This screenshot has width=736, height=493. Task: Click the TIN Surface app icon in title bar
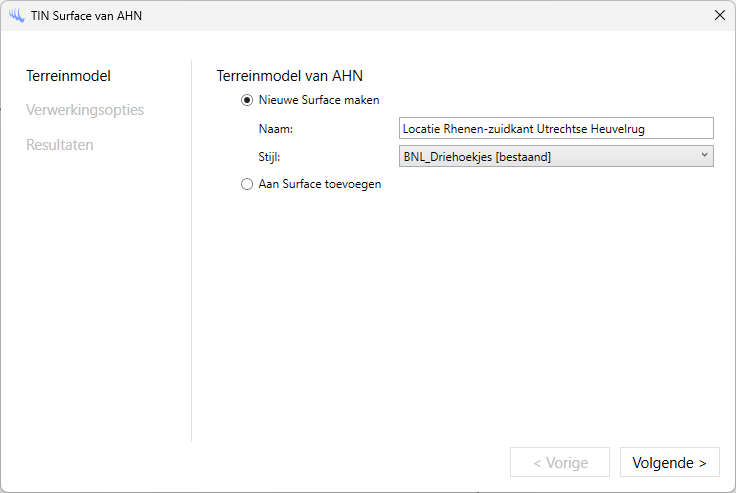click(x=16, y=15)
